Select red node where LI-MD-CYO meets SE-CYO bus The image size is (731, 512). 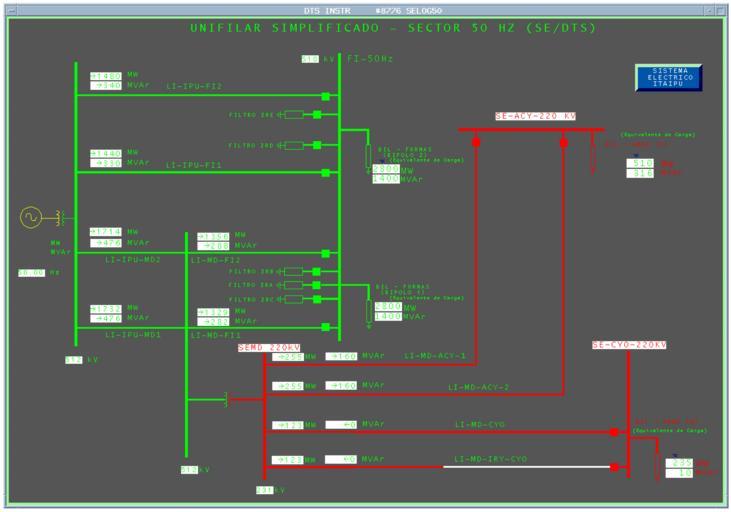pos(614,432)
